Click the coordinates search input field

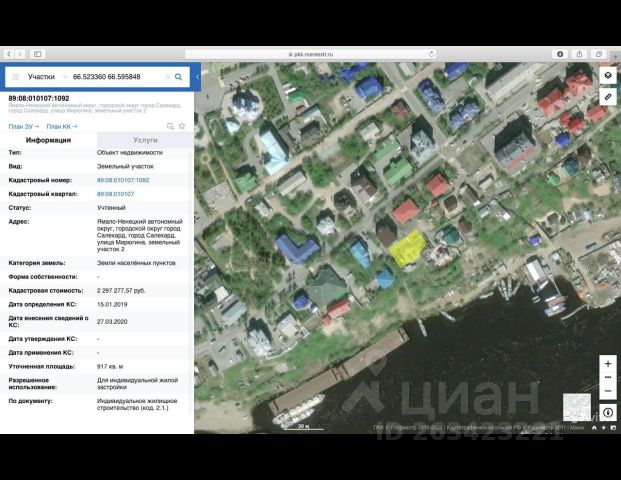[116, 76]
